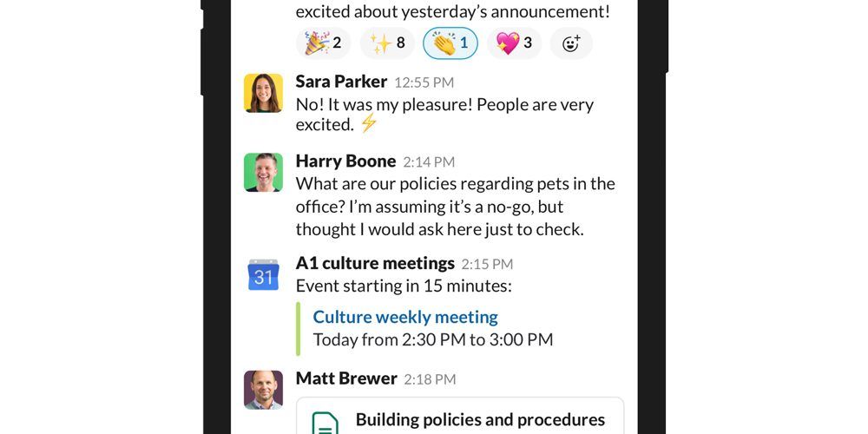The height and width of the screenshot is (434, 868).
Task: Click the 2:15 PM timestamp
Action: click(x=487, y=264)
